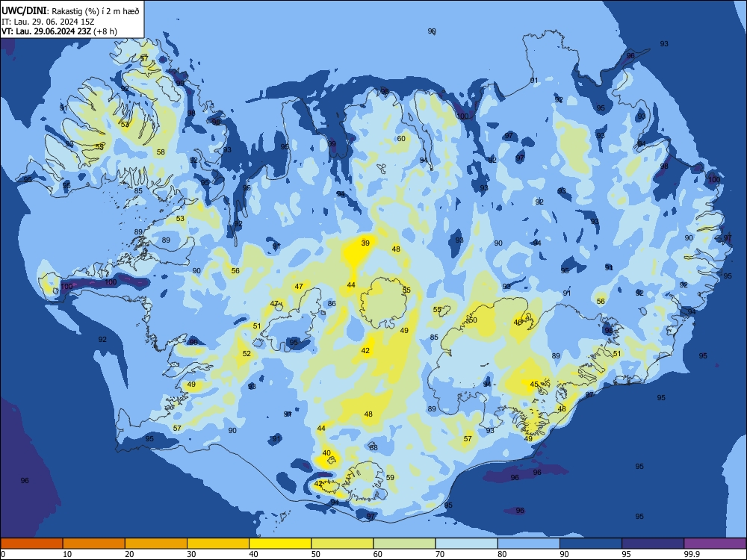Screen dimensions: 747x560
Task: Click the '88' humidity value on the map
Action: click(373, 447)
